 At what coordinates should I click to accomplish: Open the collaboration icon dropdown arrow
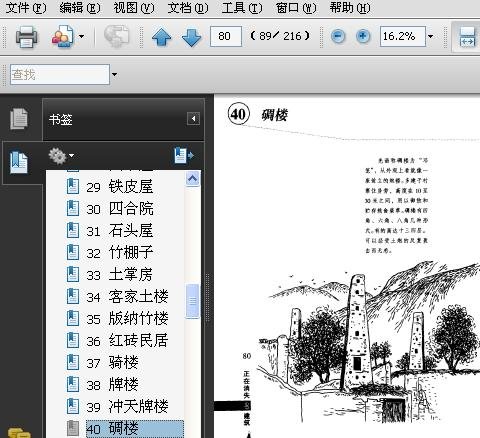[81, 36]
